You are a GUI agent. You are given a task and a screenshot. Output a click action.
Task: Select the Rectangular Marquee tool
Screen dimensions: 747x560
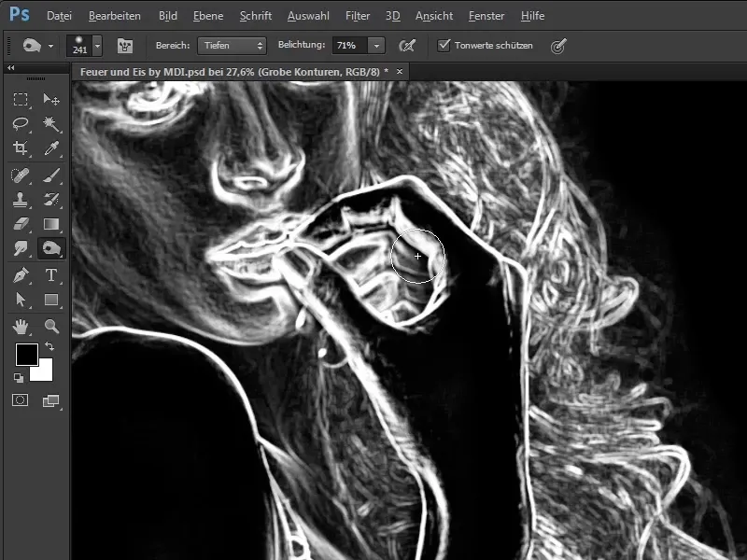20,99
